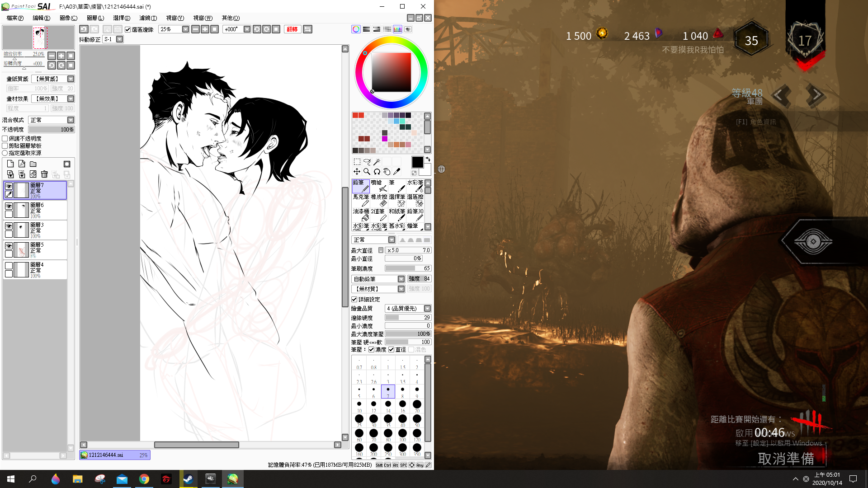868x488 pixels.
Task: Open the 圖層 layer menu
Action: pyautogui.click(x=95, y=18)
